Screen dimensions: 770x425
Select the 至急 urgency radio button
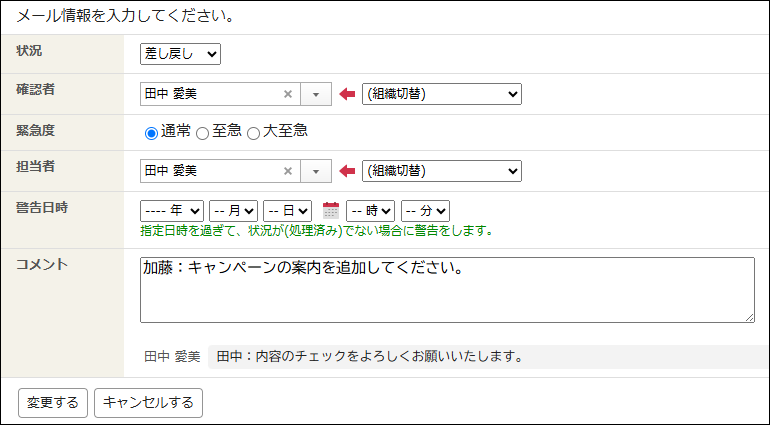tap(202, 133)
